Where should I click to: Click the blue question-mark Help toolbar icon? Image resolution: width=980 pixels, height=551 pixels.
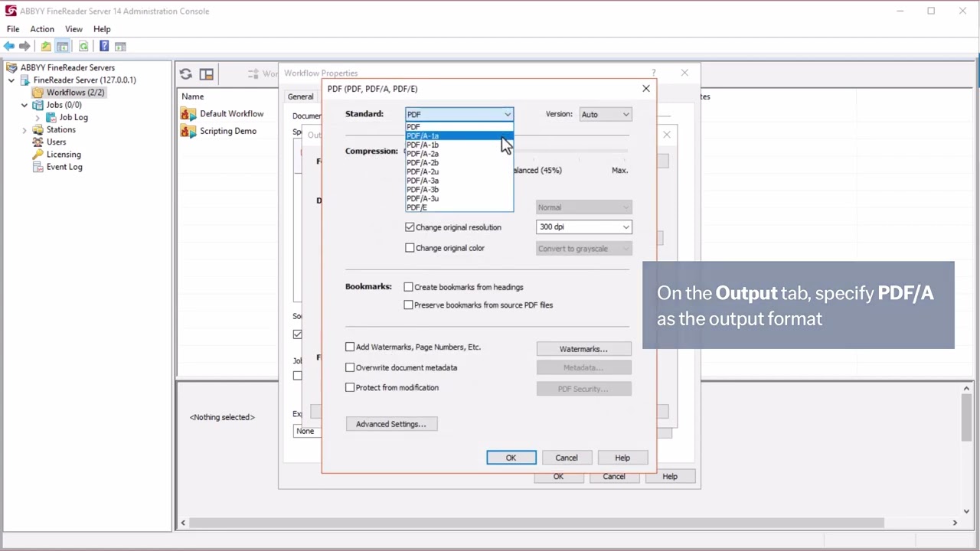click(x=104, y=47)
